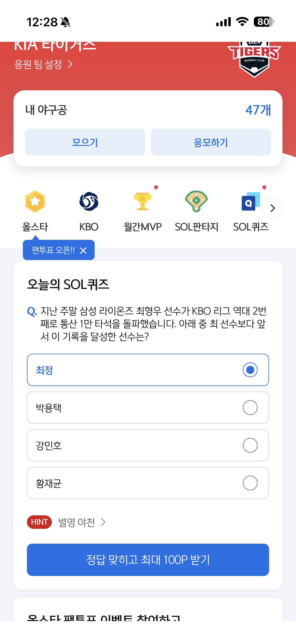Expand the 별명 야천 hint chevron
The height and width of the screenshot is (644, 296).
[103, 522]
